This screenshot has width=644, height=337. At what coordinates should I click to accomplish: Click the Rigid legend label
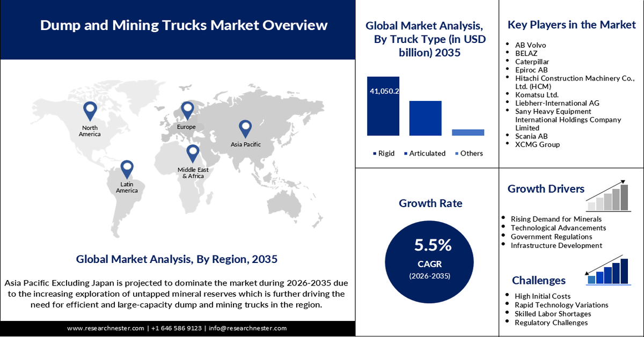(386, 153)
